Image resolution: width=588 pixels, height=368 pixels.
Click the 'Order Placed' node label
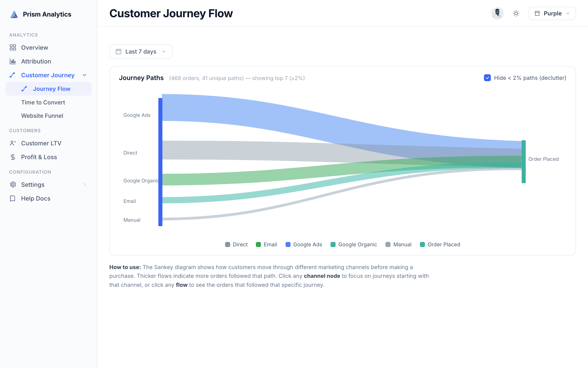click(x=543, y=159)
